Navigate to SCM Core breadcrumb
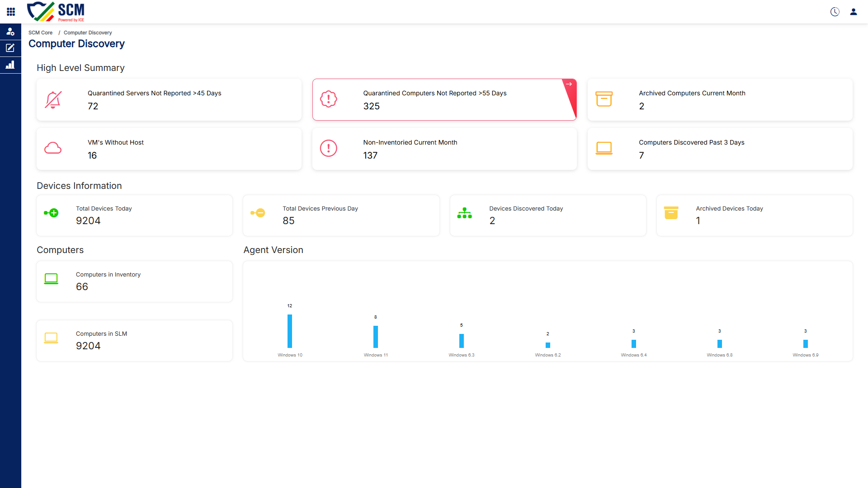This screenshot has height=488, width=868. pos(40,33)
